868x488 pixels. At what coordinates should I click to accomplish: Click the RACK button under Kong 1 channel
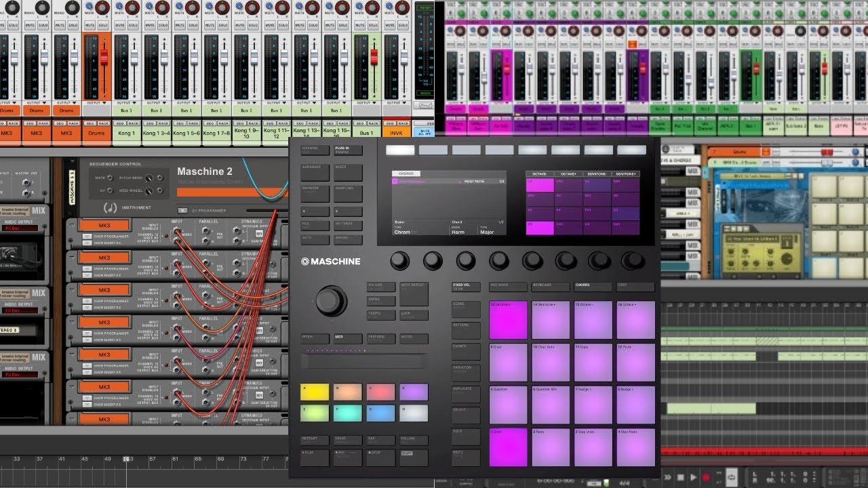[132, 123]
